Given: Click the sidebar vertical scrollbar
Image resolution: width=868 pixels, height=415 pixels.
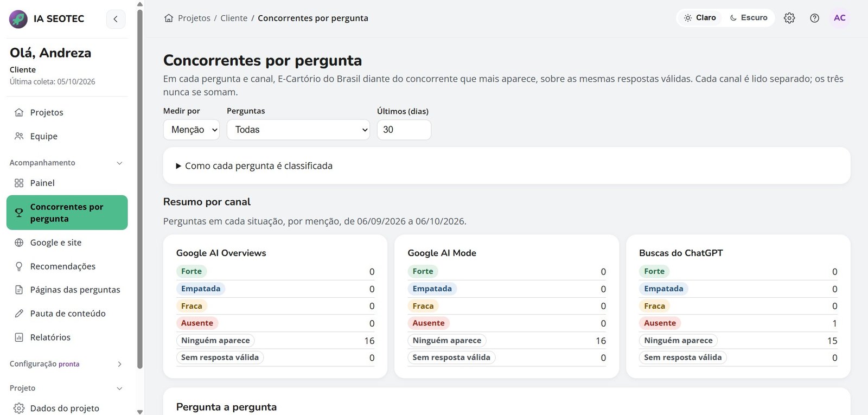Looking at the screenshot, I should tap(140, 190).
